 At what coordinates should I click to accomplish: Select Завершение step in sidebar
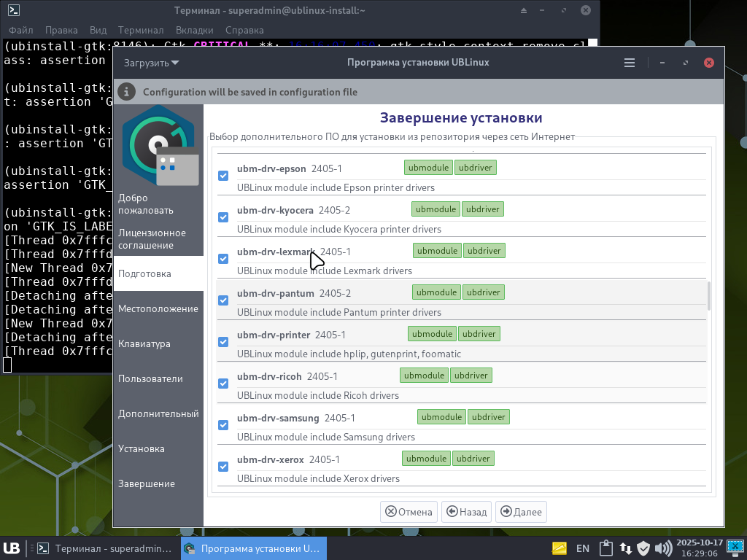pyautogui.click(x=158, y=484)
